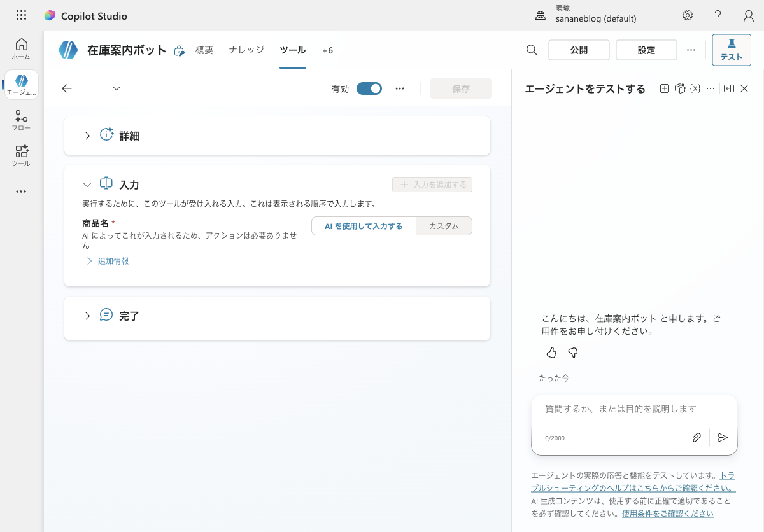Open the app launcher grid icon
Screen dimensions: 764x532
click(21, 15)
